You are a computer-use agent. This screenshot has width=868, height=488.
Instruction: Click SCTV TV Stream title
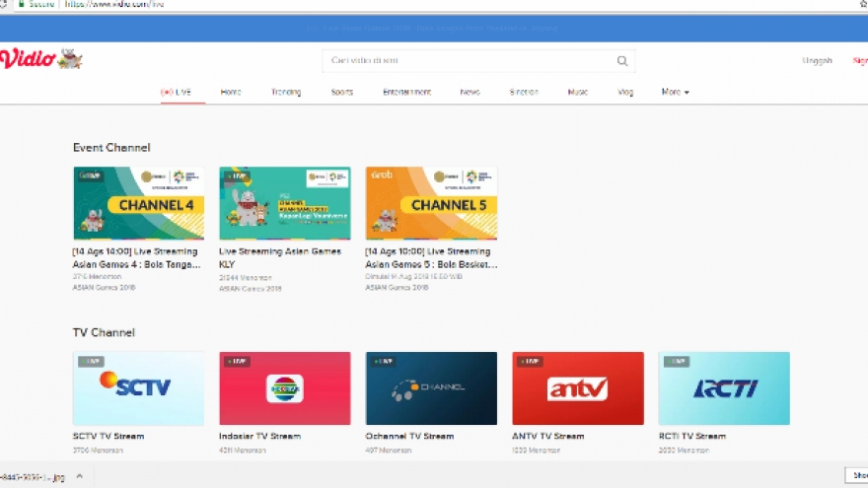click(108, 436)
